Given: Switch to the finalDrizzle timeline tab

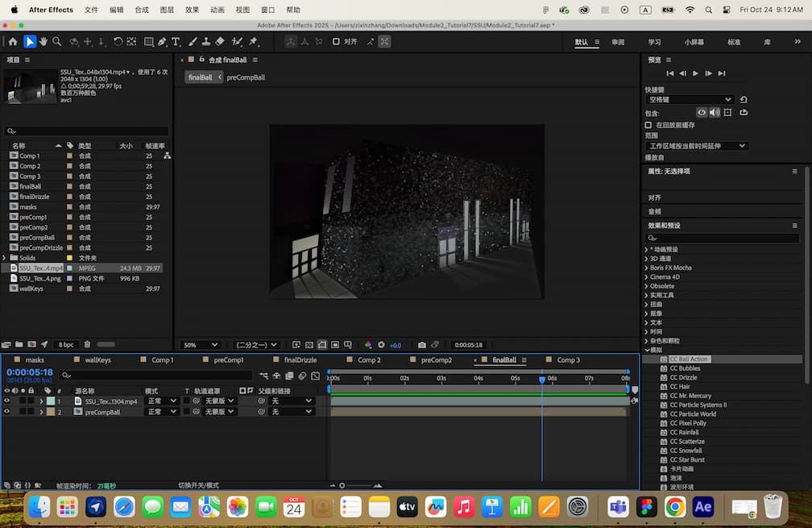Looking at the screenshot, I should click(301, 360).
